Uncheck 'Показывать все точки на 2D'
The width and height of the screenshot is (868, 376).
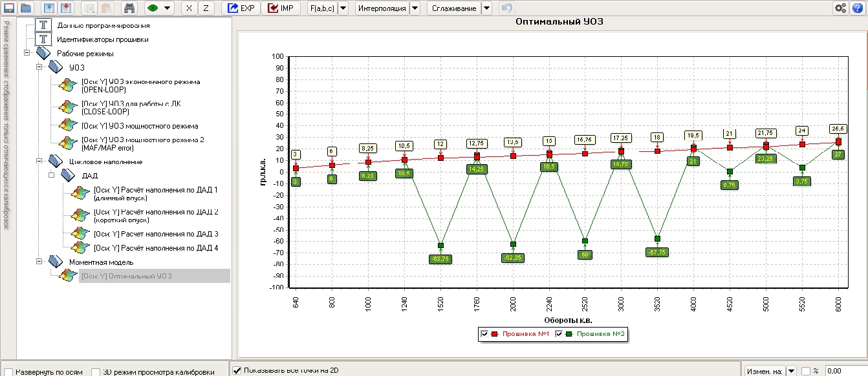237,370
